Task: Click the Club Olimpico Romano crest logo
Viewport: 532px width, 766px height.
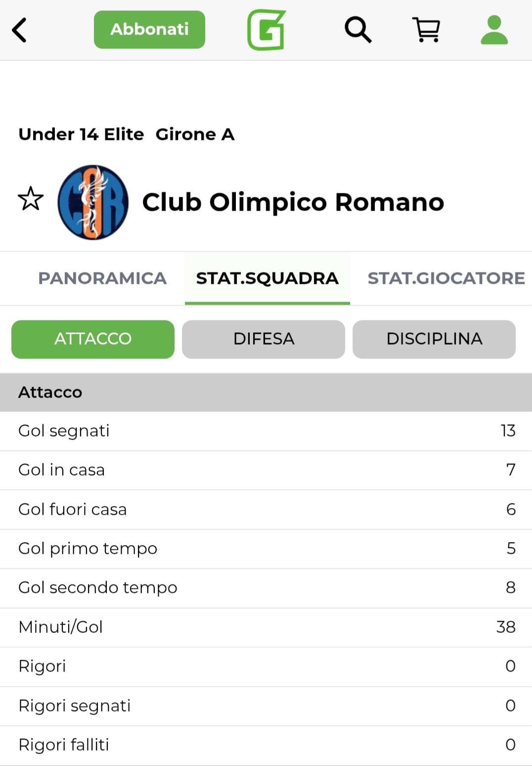Action: pos(93,202)
